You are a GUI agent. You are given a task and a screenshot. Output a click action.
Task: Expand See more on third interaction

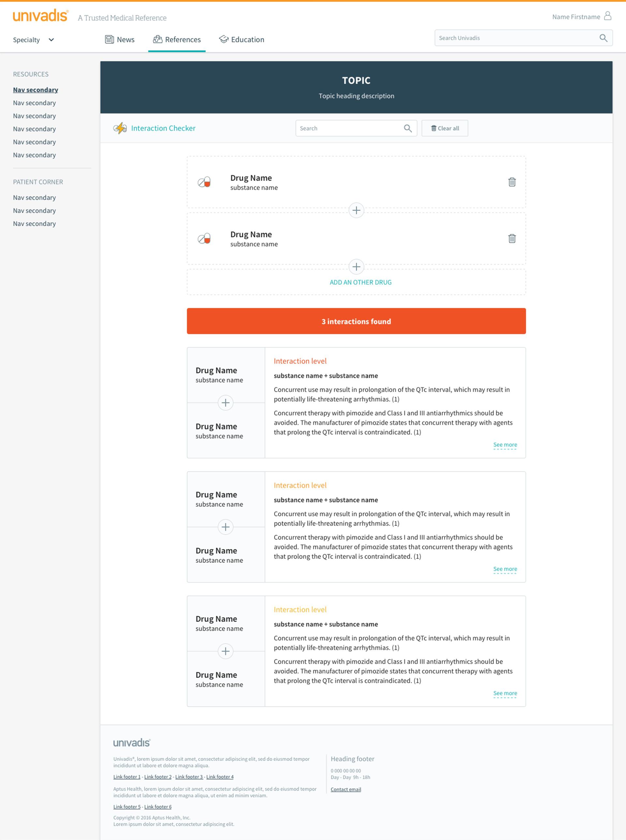505,693
